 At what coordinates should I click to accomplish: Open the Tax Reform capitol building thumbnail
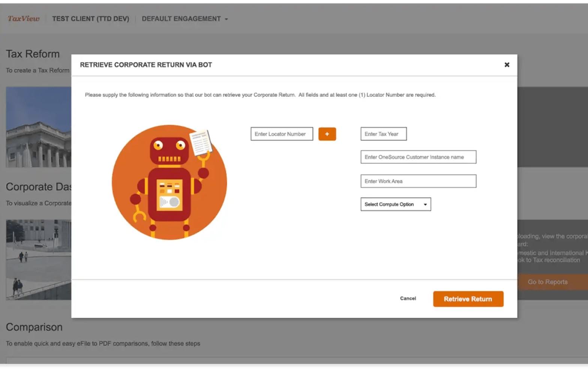(38, 127)
